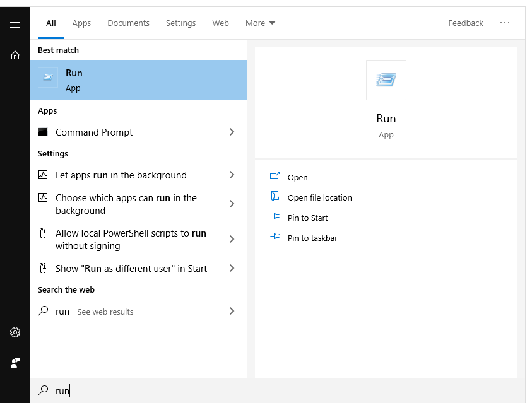Click the account feedback person icon

pyautogui.click(x=15, y=363)
